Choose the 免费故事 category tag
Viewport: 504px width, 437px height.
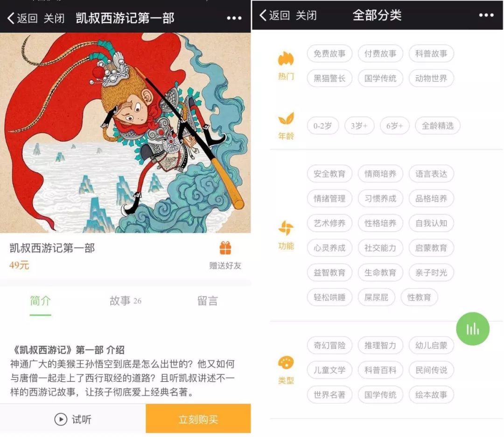[x=329, y=53]
